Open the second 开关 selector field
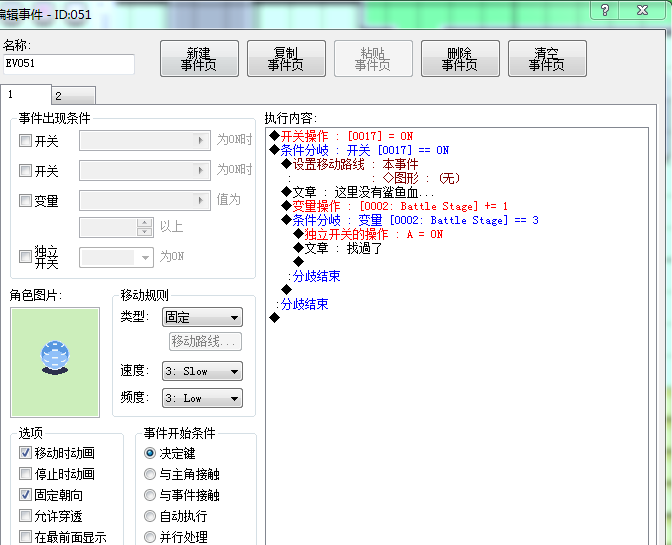Viewport: 672px width, 545px height. [145, 171]
